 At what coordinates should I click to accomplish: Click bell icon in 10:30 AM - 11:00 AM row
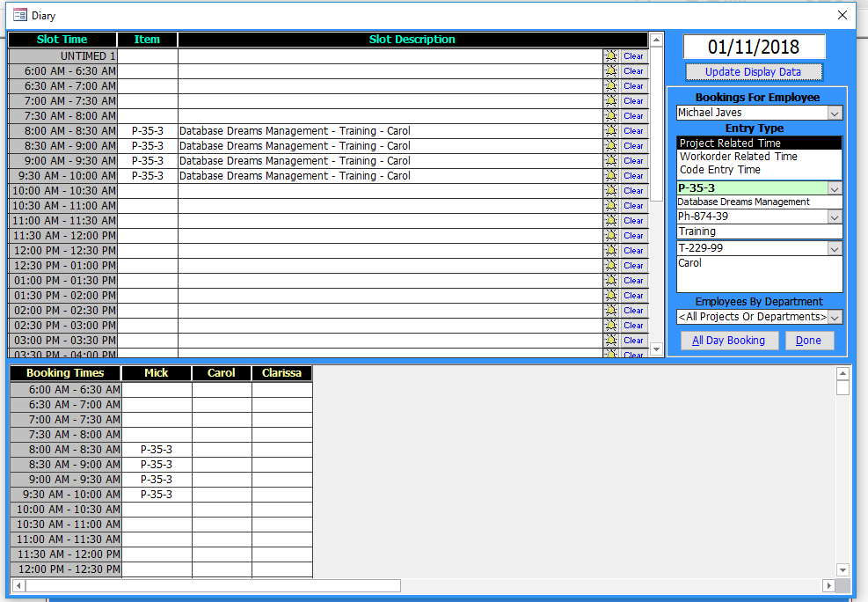point(610,205)
